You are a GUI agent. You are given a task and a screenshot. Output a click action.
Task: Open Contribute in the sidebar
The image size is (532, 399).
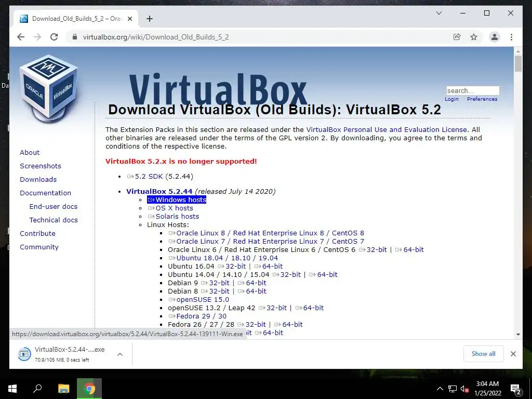click(37, 233)
